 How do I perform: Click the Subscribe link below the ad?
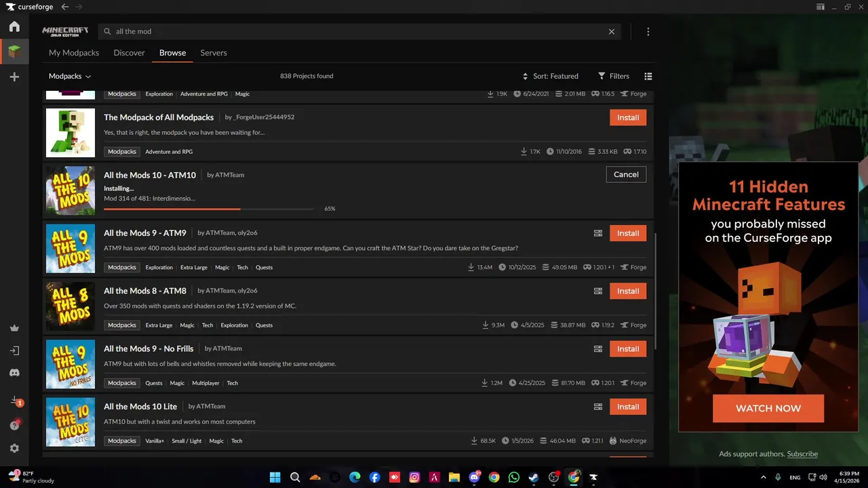(802, 454)
